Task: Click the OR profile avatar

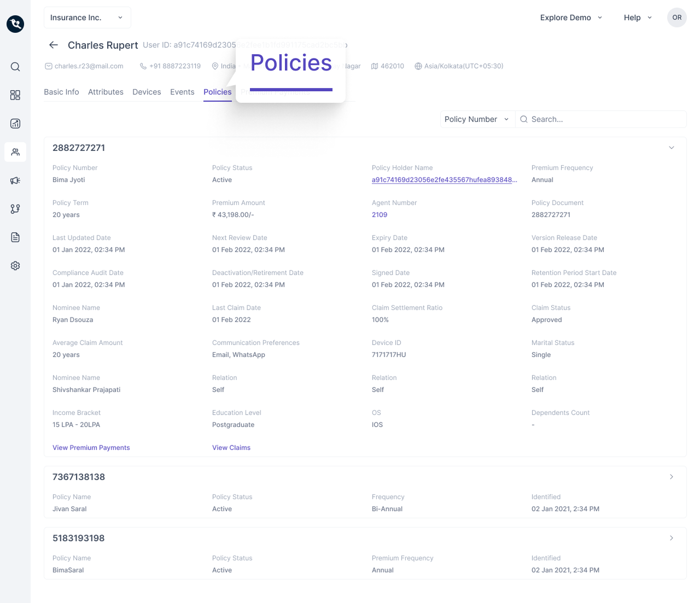Action: [677, 17]
